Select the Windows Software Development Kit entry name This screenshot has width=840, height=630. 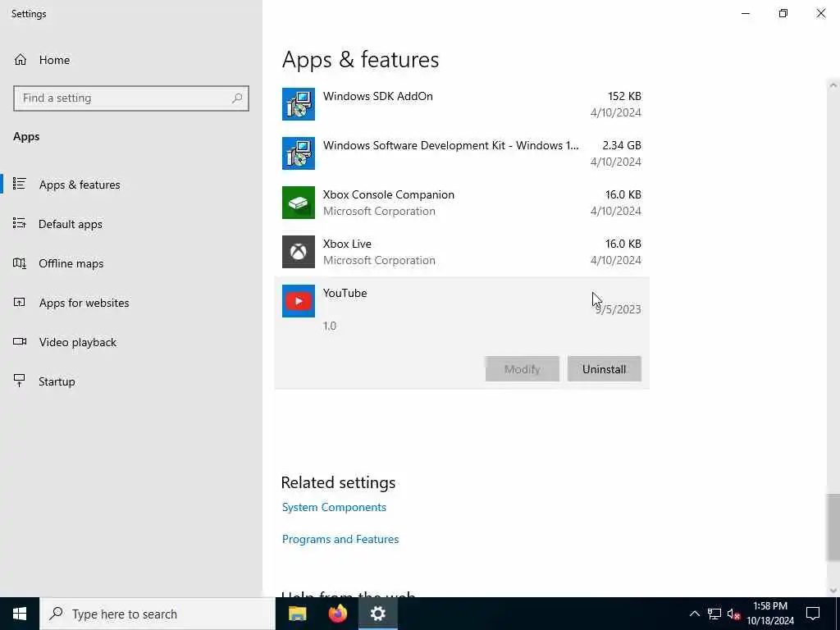coord(450,146)
